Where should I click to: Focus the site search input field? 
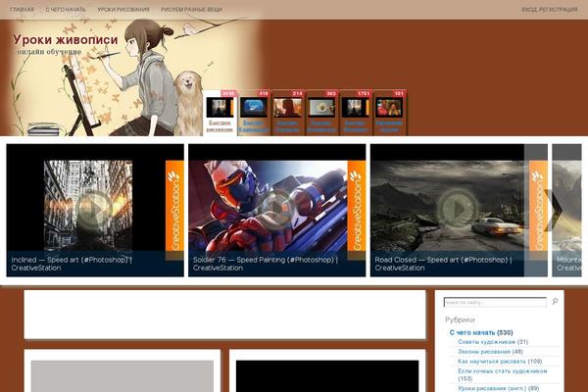click(x=495, y=302)
